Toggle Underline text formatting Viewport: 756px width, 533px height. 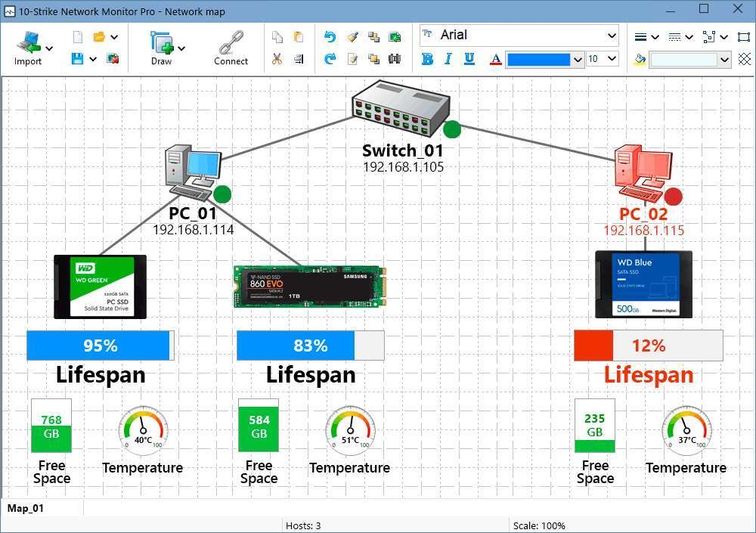click(469, 59)
